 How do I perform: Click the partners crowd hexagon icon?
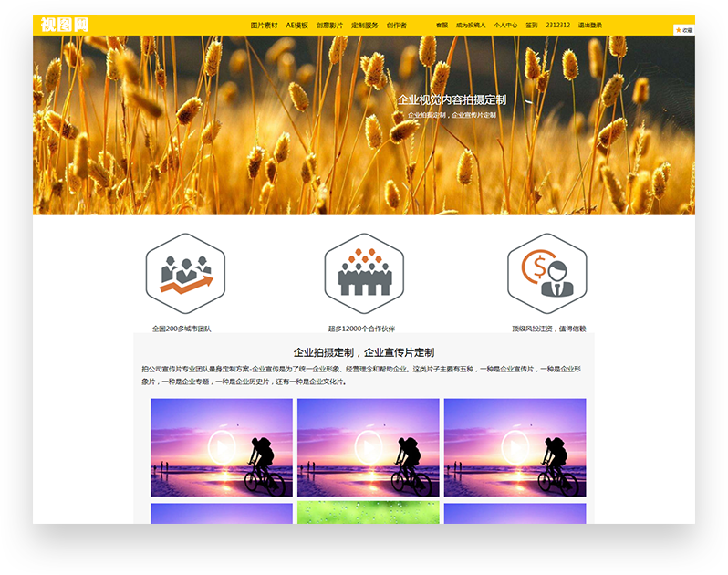[x=364, y=274]
